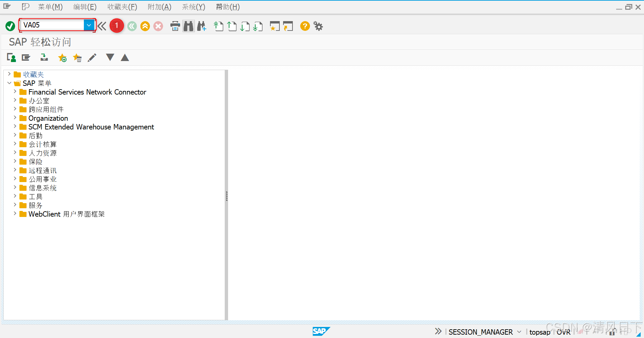
Task: Click Delete Favorites star-trash icon
Action: point(77,58)
